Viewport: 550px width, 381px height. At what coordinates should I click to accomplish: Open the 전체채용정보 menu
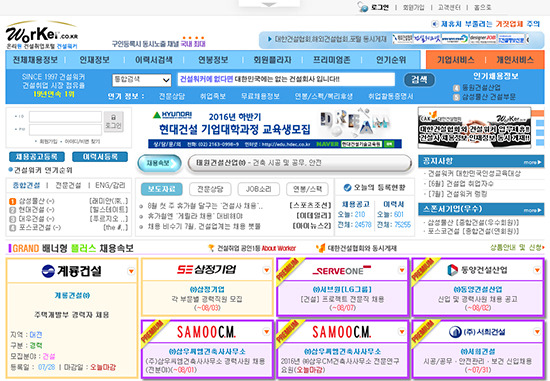35,60
